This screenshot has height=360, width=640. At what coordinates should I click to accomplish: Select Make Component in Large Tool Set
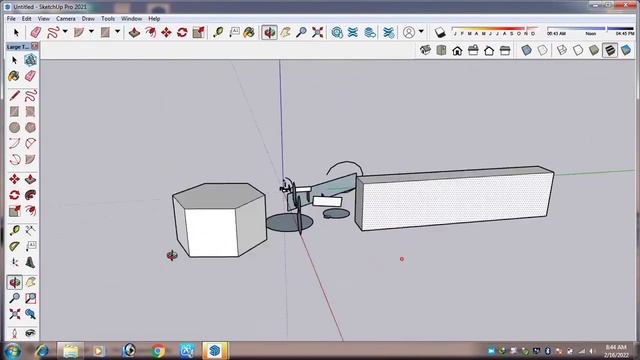pos(30,60)
